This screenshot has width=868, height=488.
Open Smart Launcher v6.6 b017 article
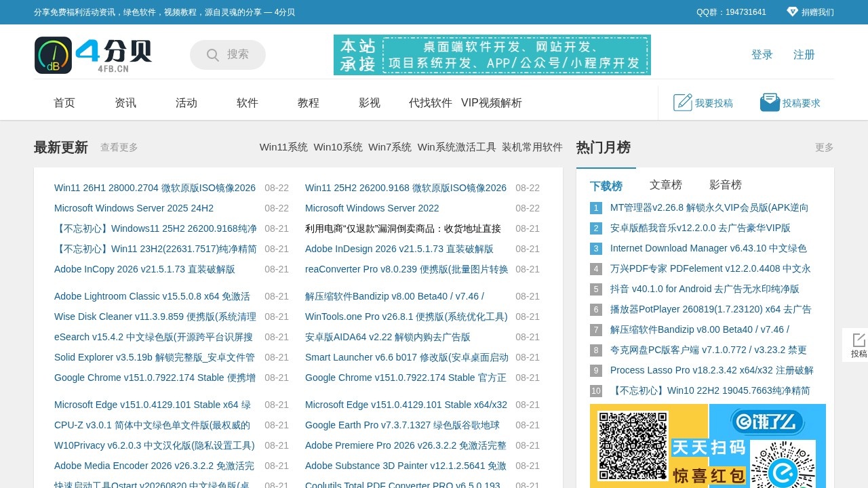click(407, 357)
